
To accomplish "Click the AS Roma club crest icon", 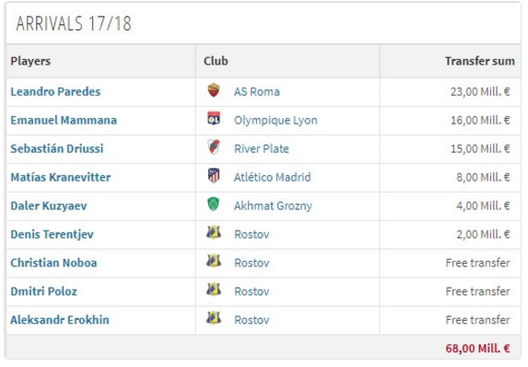I will (x=213, y=90).
